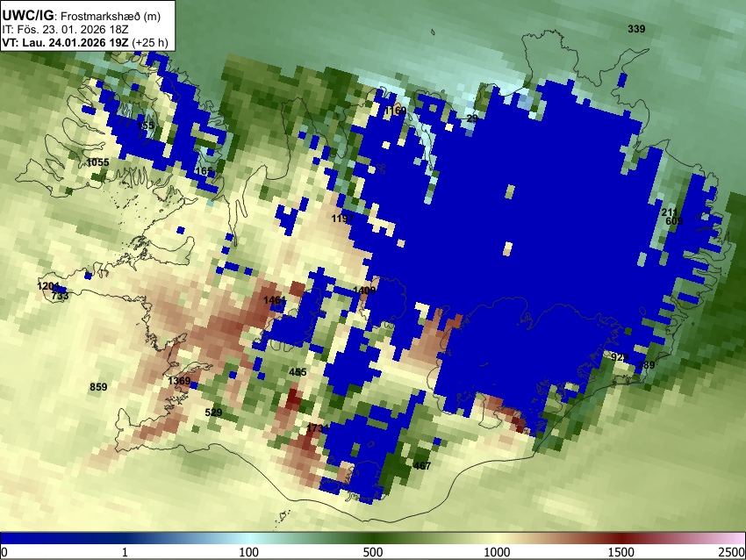Click the legend tick label 1000
The image size is (746, 560).
click(x=497, y=552)
